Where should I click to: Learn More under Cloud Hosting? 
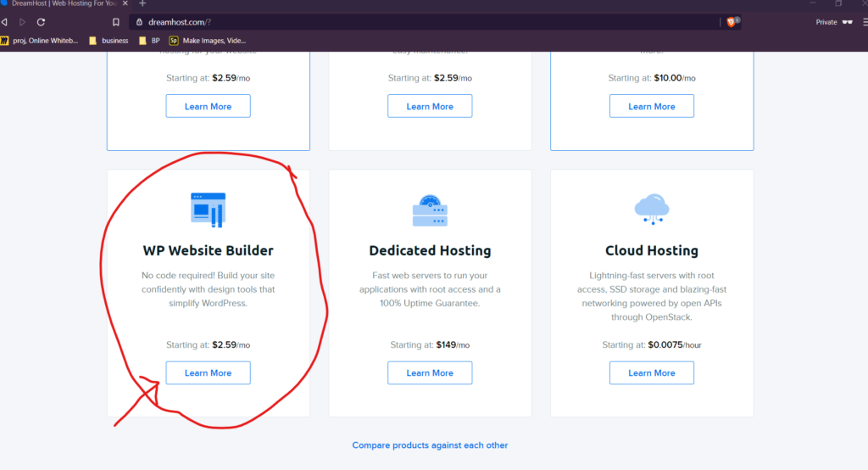coord(652,373)
